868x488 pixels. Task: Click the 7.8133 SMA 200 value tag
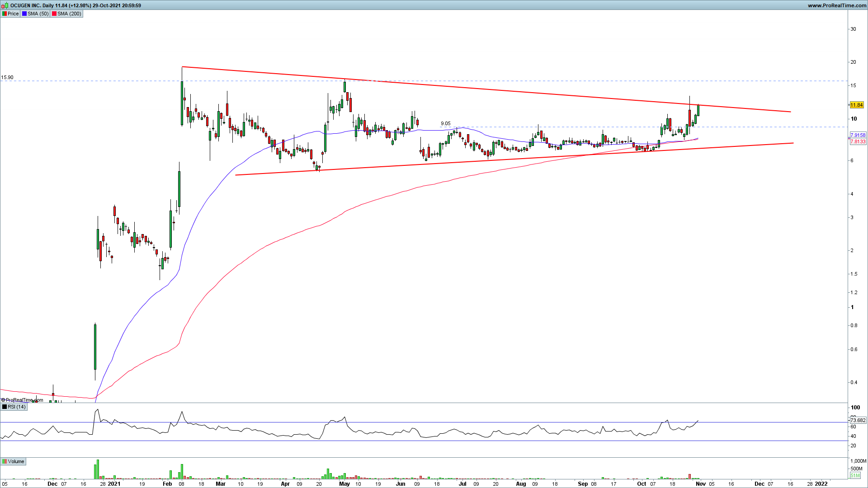pyautogui.click(x=858, y=141)
